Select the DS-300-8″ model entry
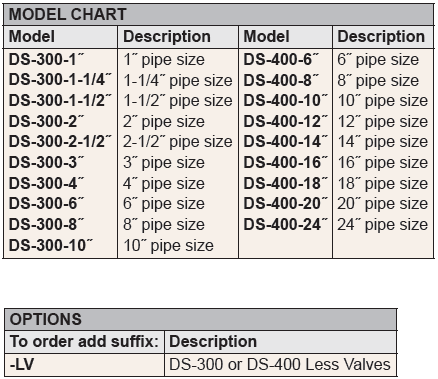The height and width of the screenshot is (379, 438). pos(47,224)
